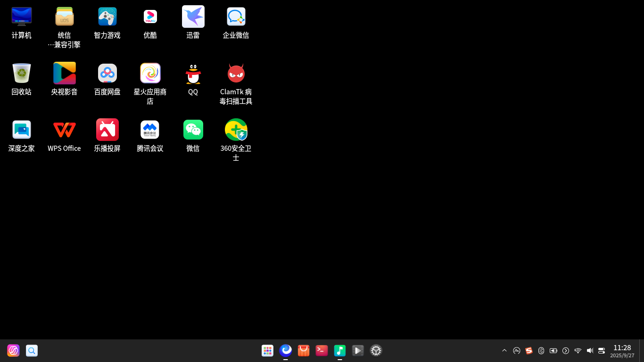Screen dimensions: 644x362
Task: Expand the system tray hidden icons arrow
Action: coord(504,351)
